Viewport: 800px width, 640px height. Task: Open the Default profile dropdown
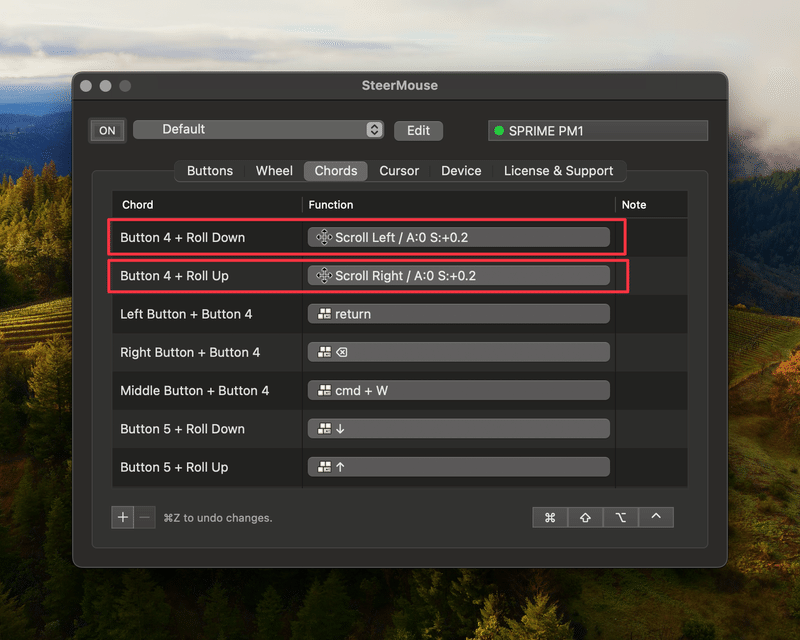pos(258,130)
